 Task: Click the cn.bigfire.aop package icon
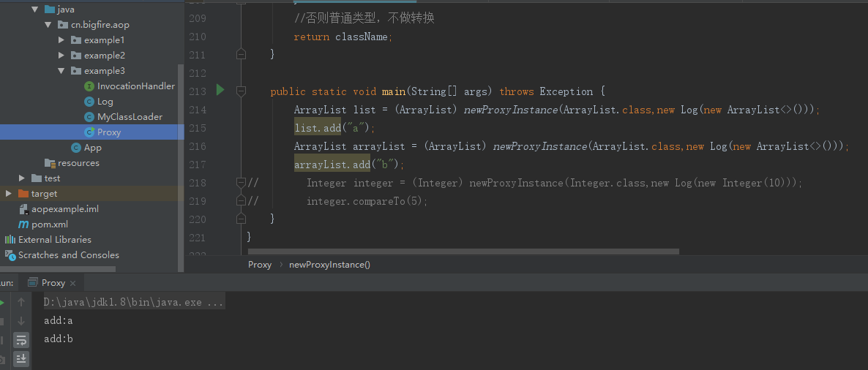(62, 25)
